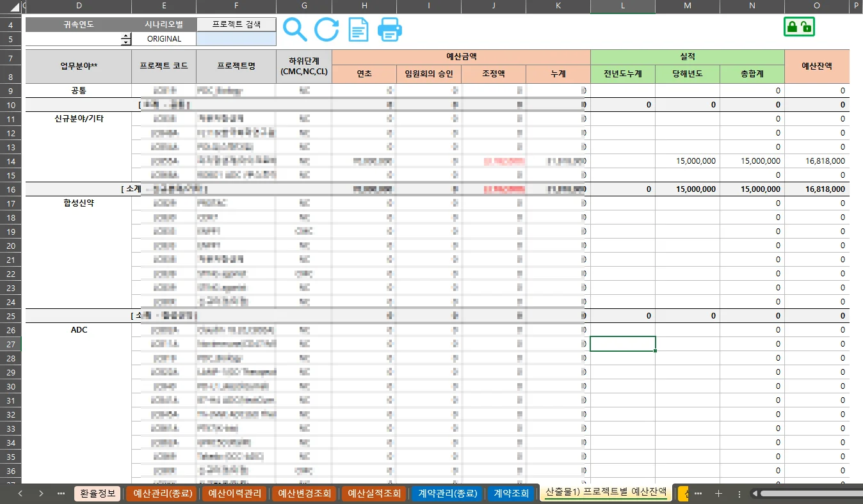Click the selected cell L27
The image size is (863, 504).
coord(622,344)
